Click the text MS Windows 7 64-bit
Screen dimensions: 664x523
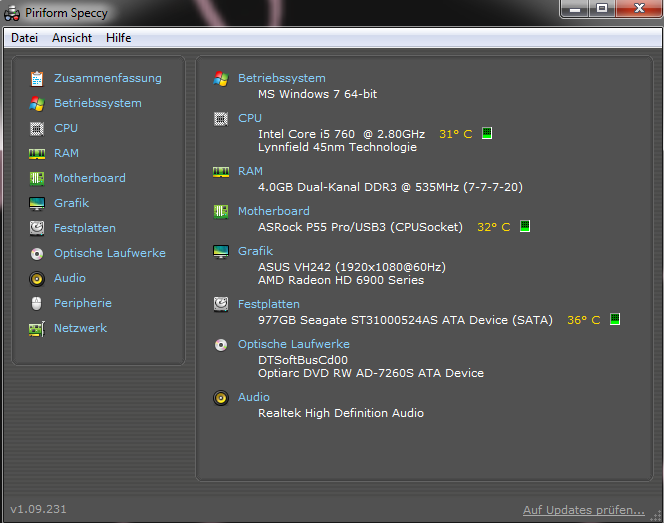click(317, 94)
